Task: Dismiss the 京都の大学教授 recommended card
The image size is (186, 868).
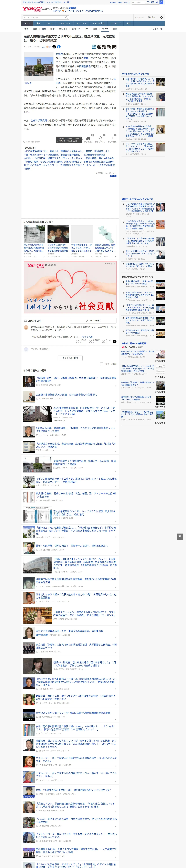Action: [115, 256]
